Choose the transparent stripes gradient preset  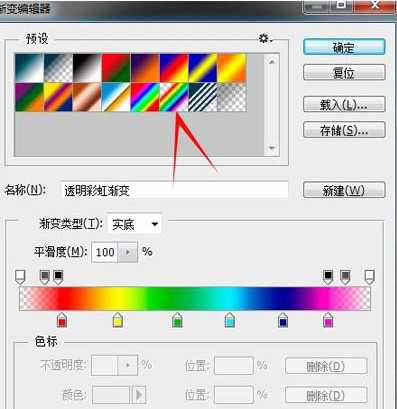coord(203,97)
